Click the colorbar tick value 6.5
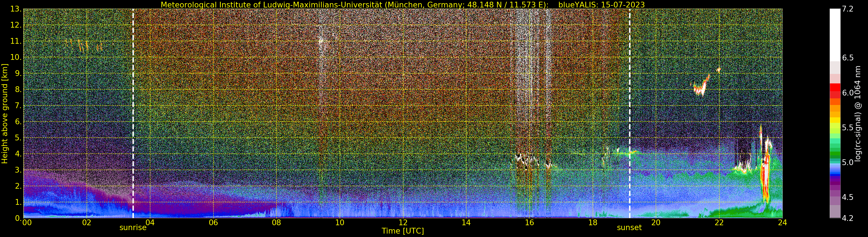This screenshot has height=237, width=868. click(x=848, y=58)
